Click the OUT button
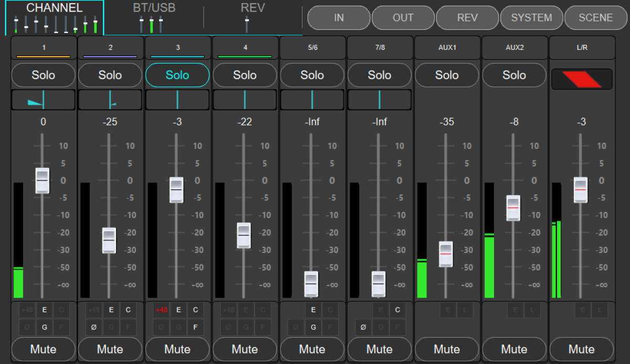This screenshot has width=630, height=364. pyautogui.click(x=403, y=18)
